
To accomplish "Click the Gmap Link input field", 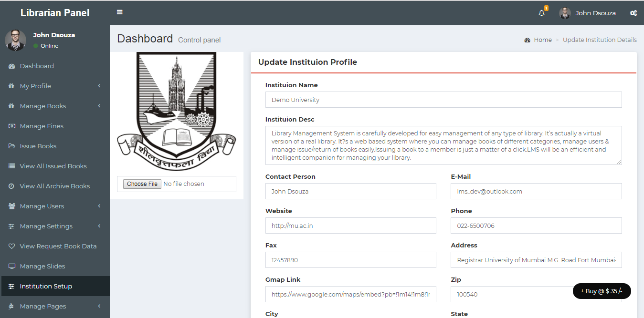I will pyautogui.click(x=351, y=294).
